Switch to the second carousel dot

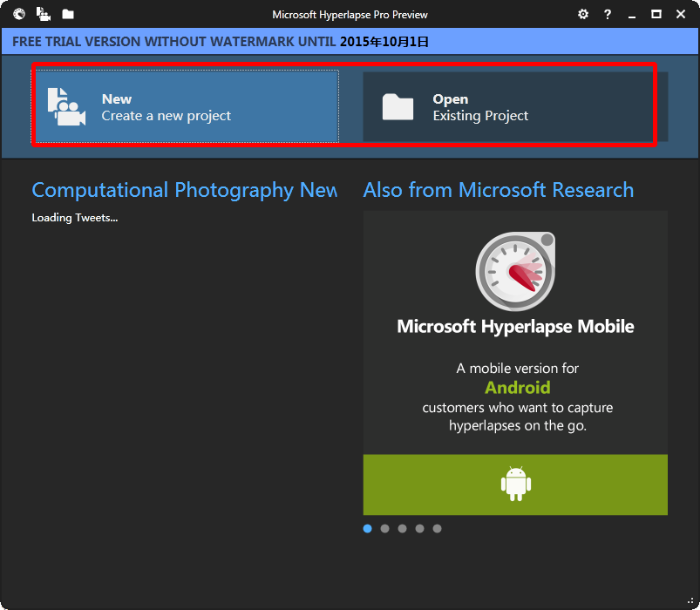click(385, 528)
